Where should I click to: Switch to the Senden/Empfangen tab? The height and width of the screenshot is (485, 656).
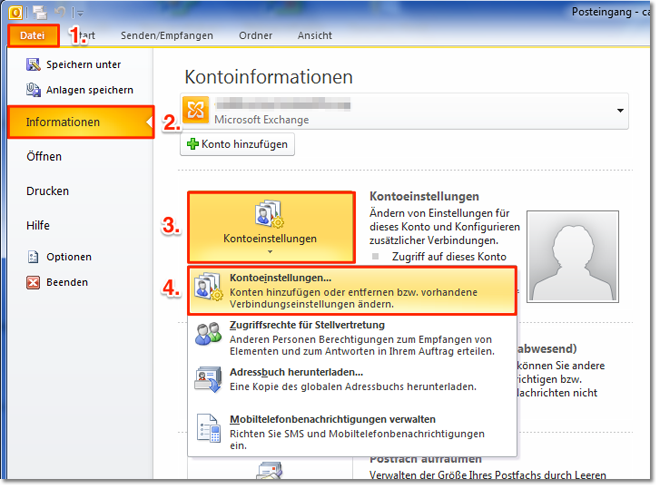point(167,36)
